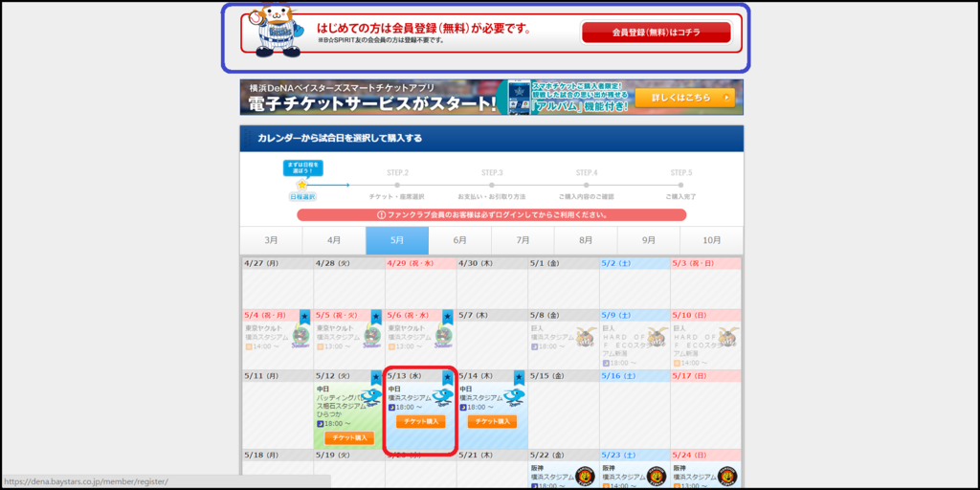The image size is (980, 490).
Task: Click the Swallows logo on 5/6
Action: click(x=445, y=338)
